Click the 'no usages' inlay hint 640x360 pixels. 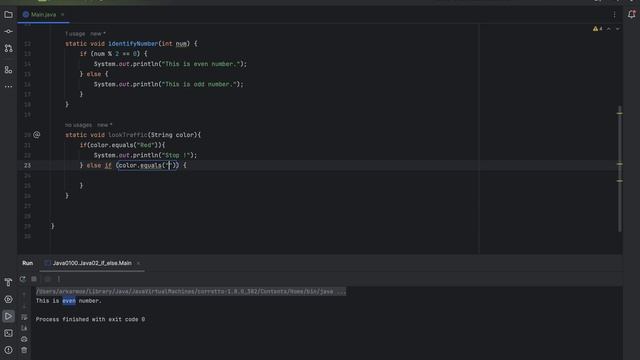(78, 125)
